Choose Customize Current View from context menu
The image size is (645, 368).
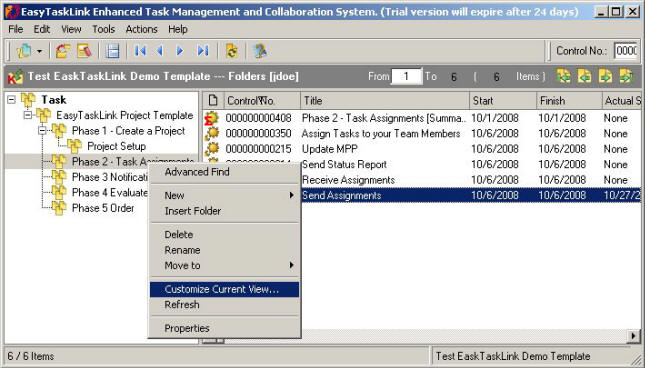(x=224, y=289)
